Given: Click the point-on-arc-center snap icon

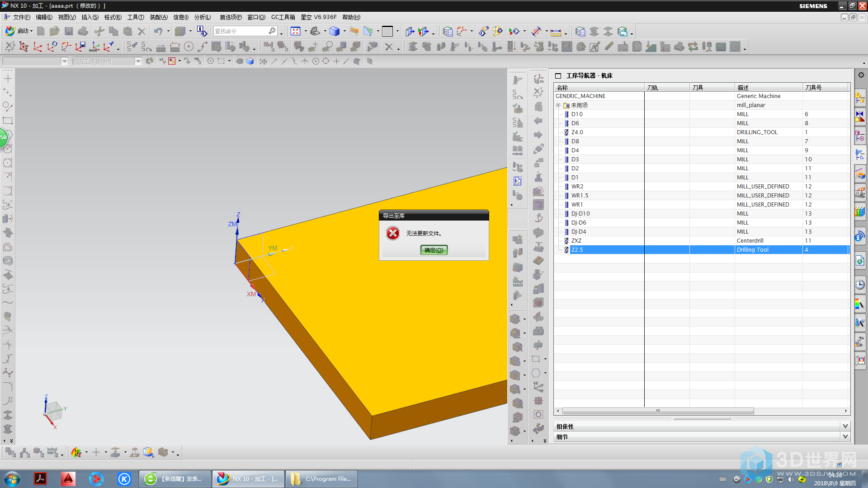Looking at the screenshot, I should [316, 61].
